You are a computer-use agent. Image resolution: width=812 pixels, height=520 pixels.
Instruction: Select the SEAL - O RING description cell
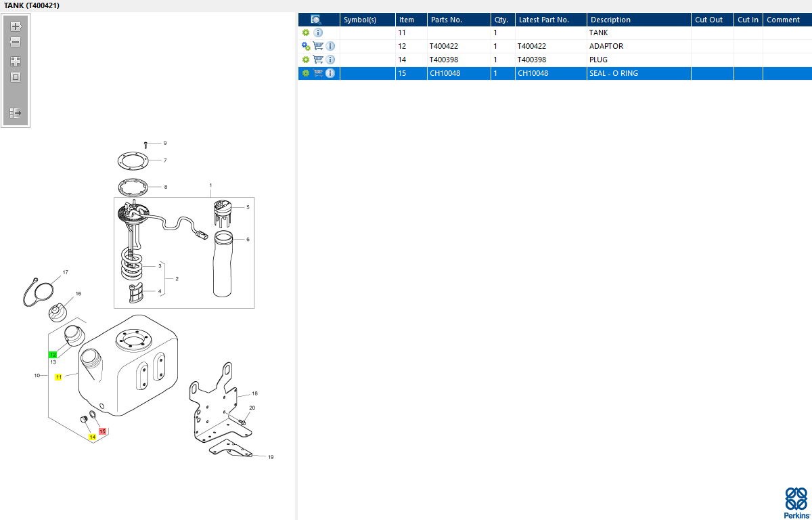click(x=639, y=73)
